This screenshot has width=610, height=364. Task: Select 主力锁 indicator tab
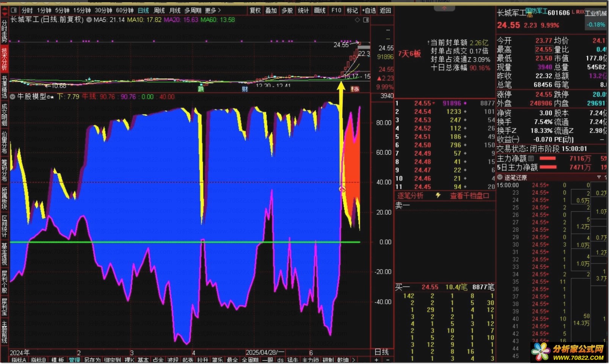(310, 360)
